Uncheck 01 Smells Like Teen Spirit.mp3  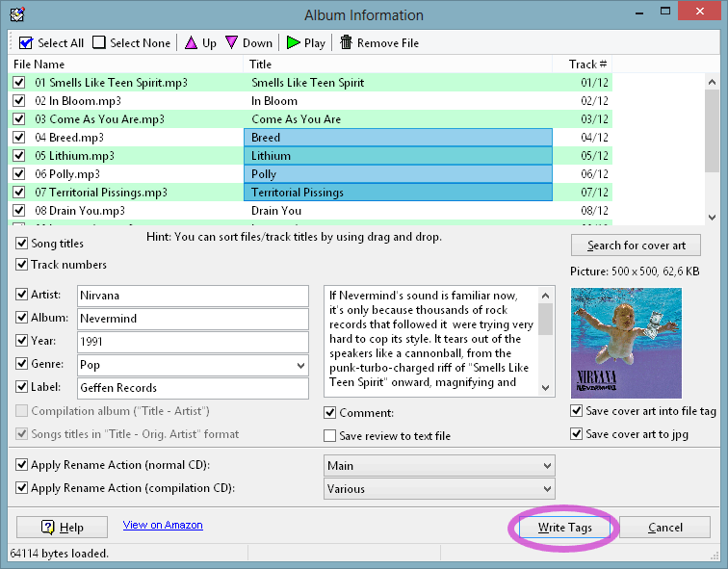pos(19,83)
